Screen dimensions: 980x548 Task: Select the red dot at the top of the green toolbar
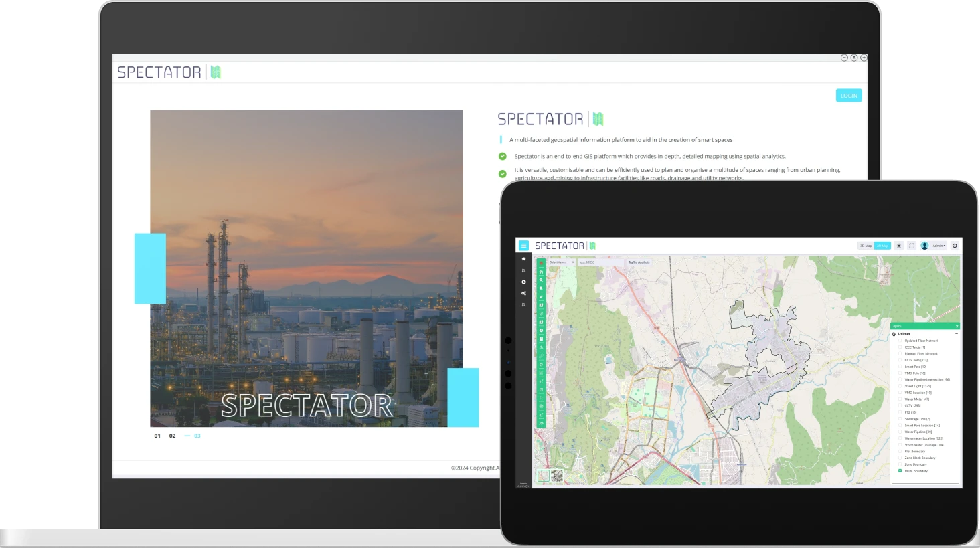point(541,263)
